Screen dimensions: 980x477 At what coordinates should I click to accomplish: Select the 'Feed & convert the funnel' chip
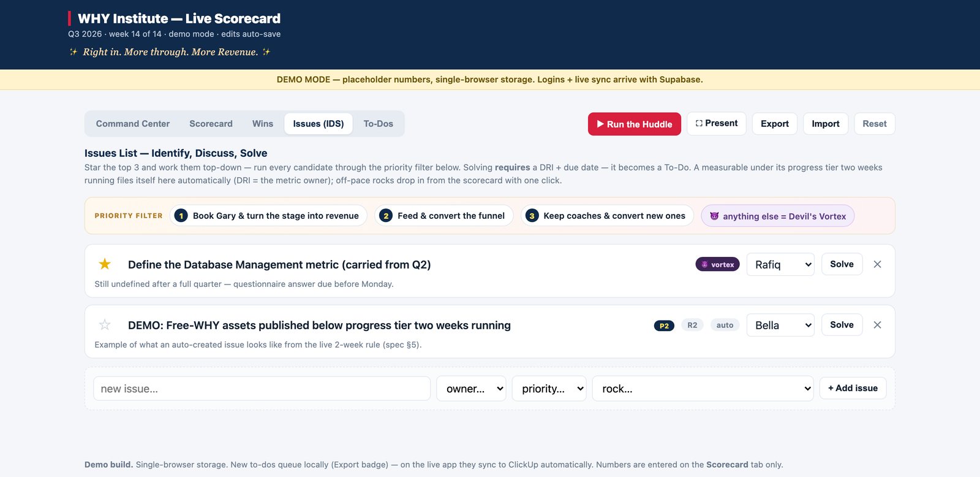pos(444,216)
